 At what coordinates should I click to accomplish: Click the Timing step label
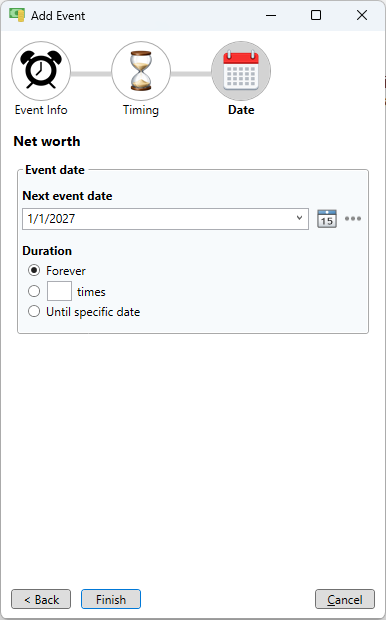(141, 110)
